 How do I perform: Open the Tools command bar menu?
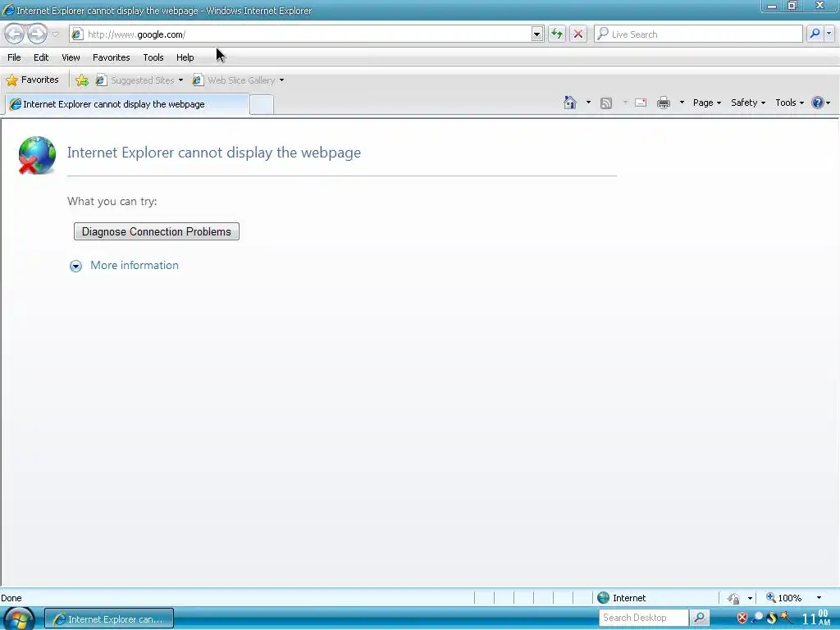790,103
